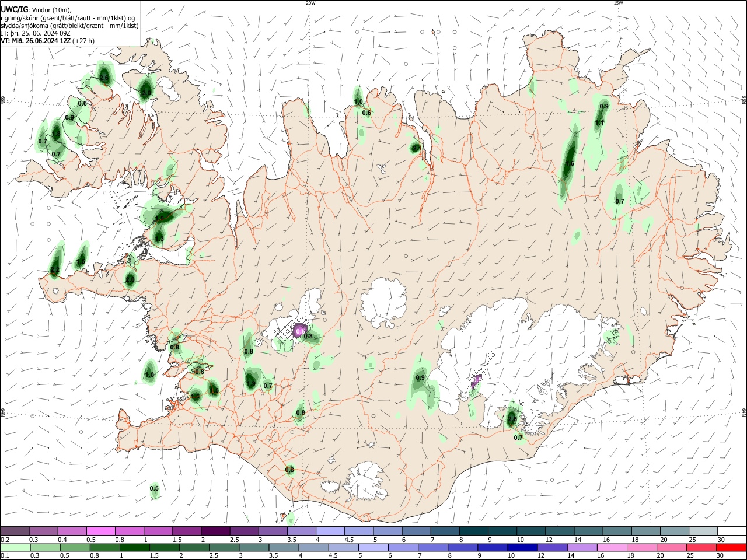This screenshot has width=747, height=560.
Task: Click the 0.5 value over the sea
Action: pyautogui.click(x=154, y=488)
